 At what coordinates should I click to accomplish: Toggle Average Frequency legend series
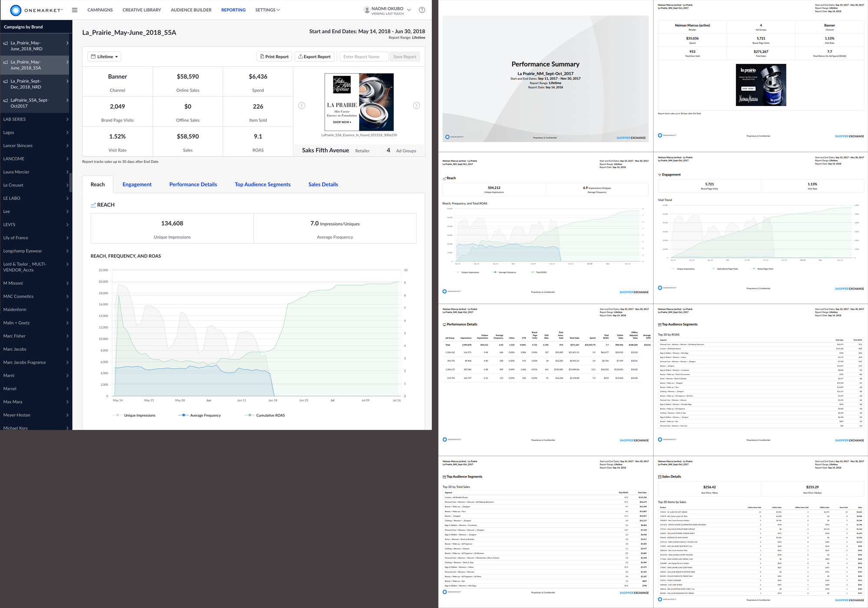tap(200, 415)
